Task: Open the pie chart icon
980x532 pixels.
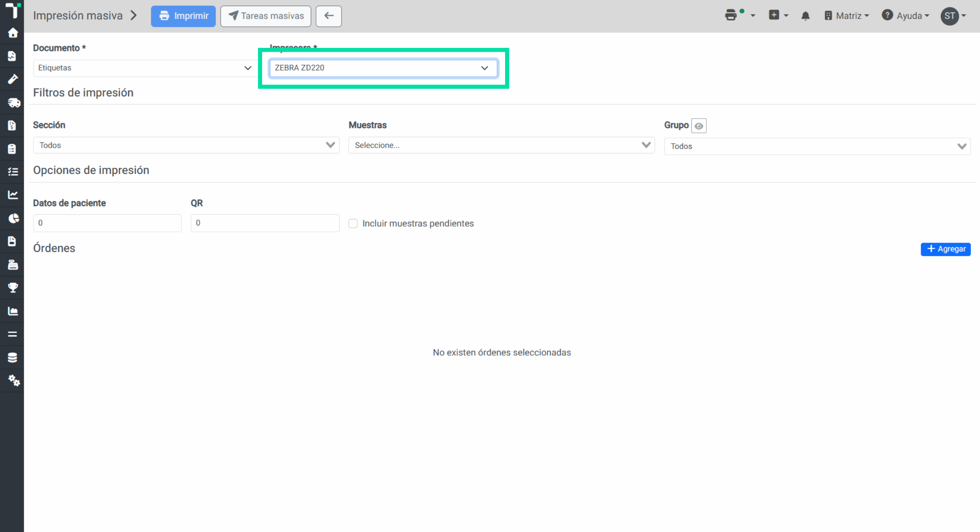Action: (13, 218)
